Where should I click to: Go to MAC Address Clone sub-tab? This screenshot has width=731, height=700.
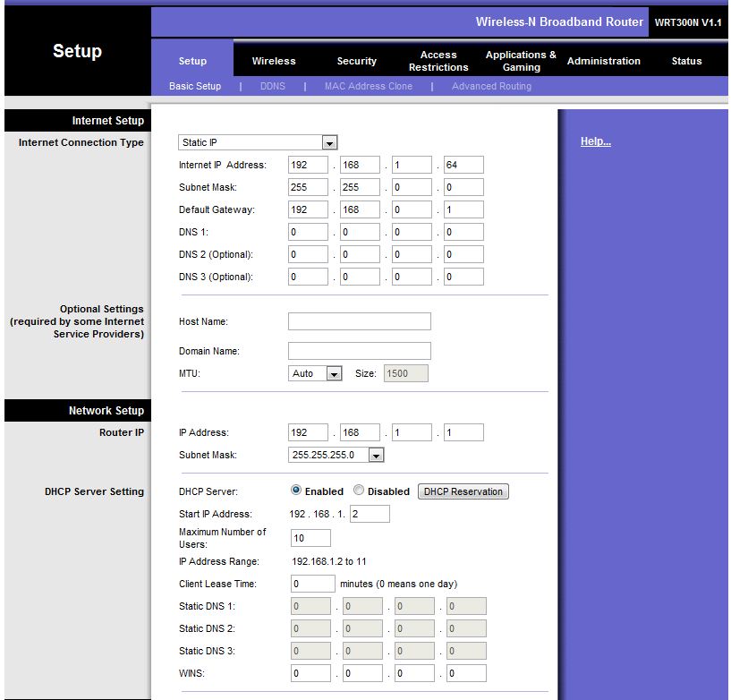tap(368, 86)
